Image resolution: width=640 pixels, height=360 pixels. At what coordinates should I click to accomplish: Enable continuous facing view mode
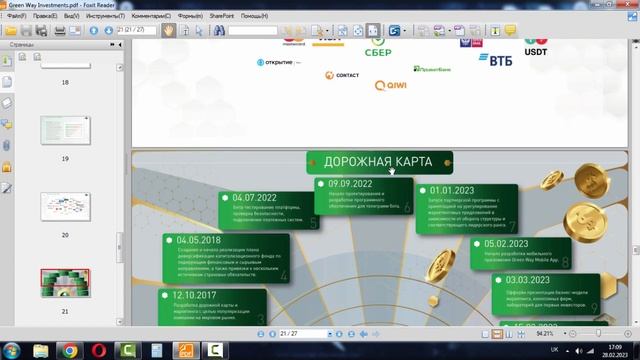click(x=521, y=334)
